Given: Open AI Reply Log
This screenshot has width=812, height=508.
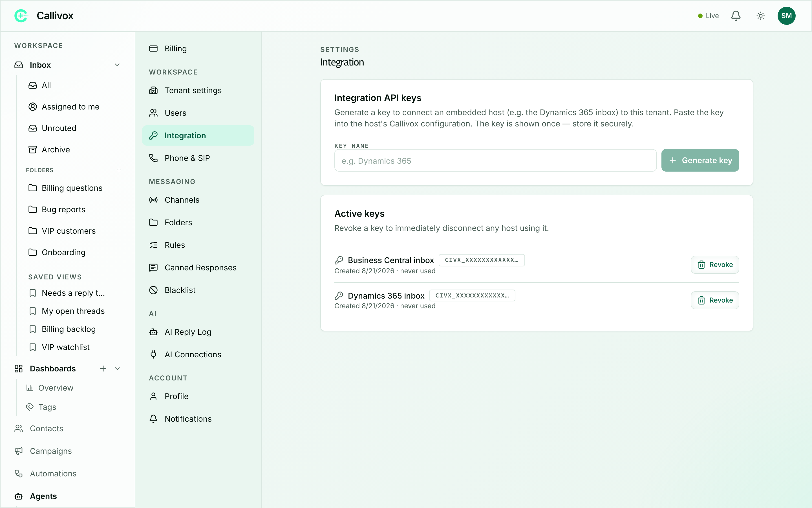Looking at the screenshot, I should [x=198, y=332].
